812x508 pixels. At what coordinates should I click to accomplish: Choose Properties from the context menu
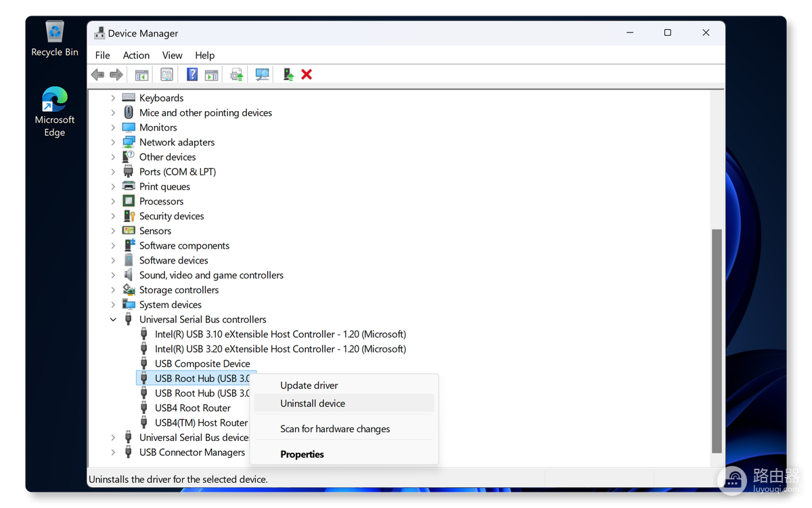(x=343, y=454)
